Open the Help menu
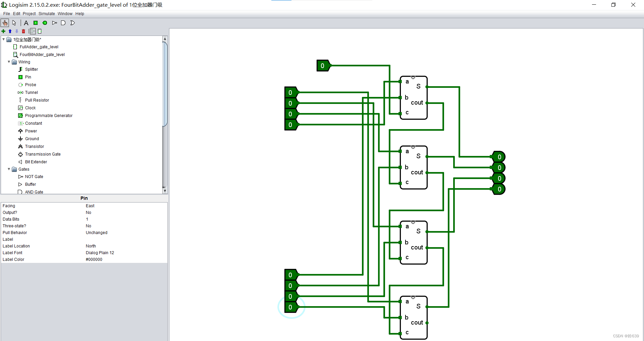Viewport: 644px width, 341px height. tap(80, 14)
